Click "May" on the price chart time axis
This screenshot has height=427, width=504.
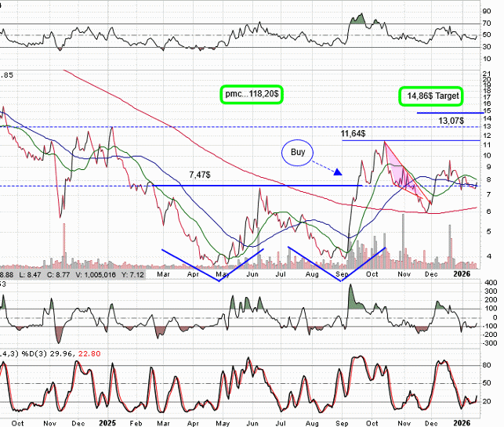[x=223, y=275]
